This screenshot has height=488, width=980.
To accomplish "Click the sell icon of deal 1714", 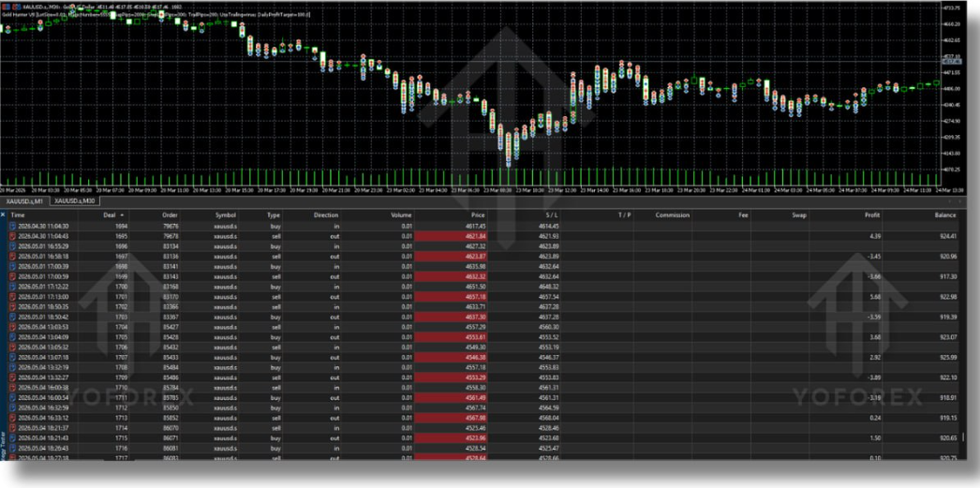I will (x=12, y=427).
